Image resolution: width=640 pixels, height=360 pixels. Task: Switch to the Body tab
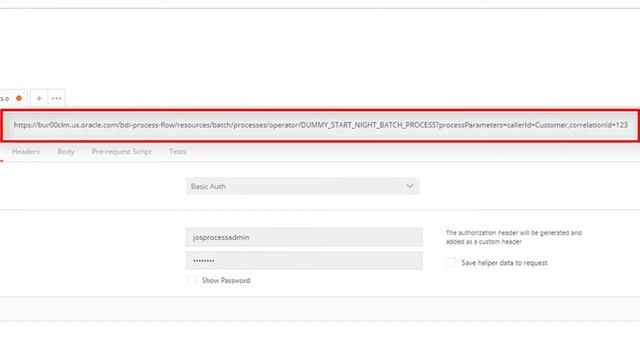(x=66, y=151)
